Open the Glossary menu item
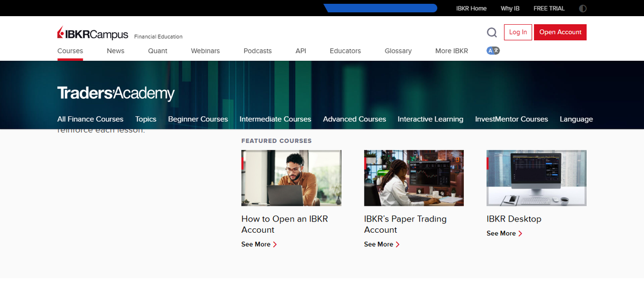Viewport: 644px width, 302px height. 398,51
